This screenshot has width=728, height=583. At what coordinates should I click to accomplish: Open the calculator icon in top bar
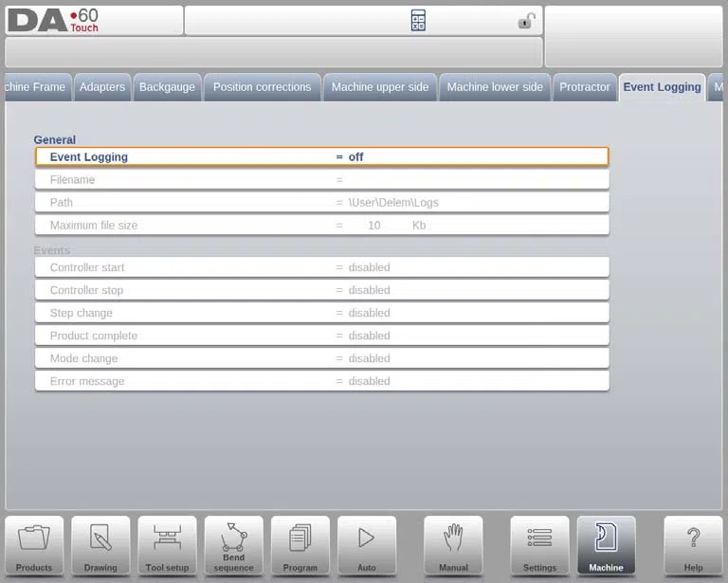418,21
